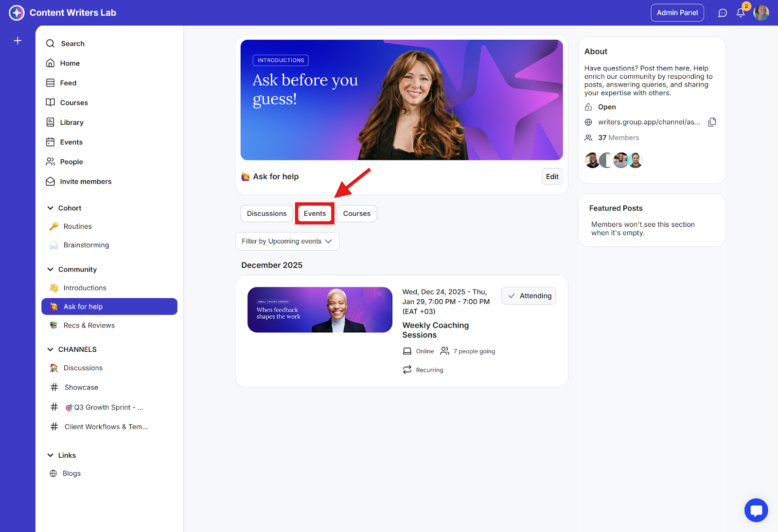This screenshot has width=778, height=532.
Task: Click the Admin Panel button
Action: pyautogui.click(x=677, y=13)
